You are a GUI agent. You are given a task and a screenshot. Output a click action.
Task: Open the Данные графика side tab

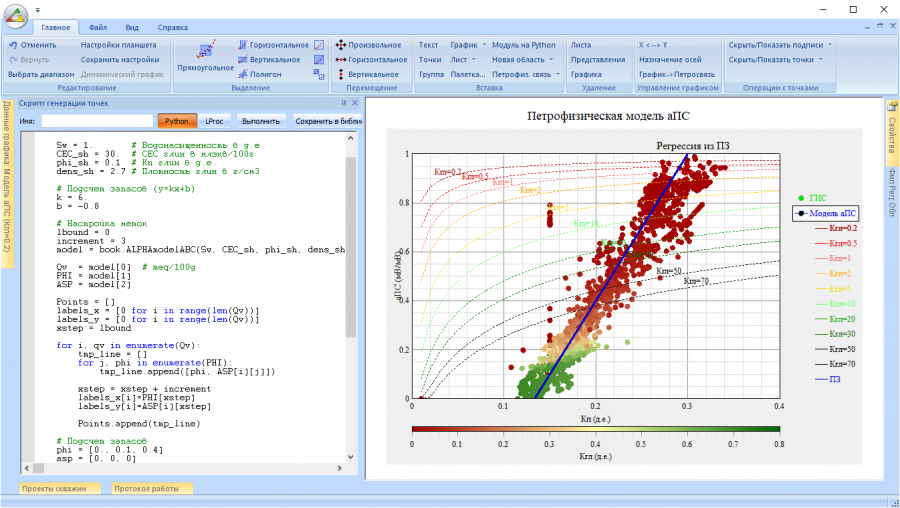[x=7, y=184]
